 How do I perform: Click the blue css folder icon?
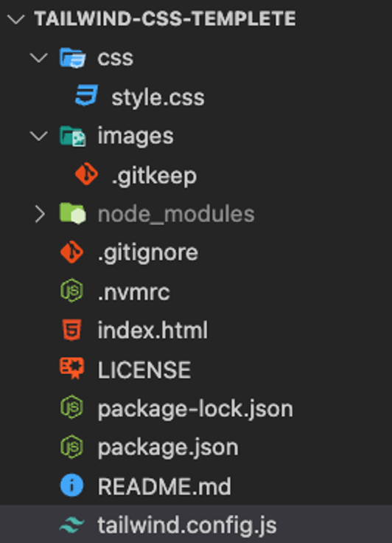click(72, 58)
